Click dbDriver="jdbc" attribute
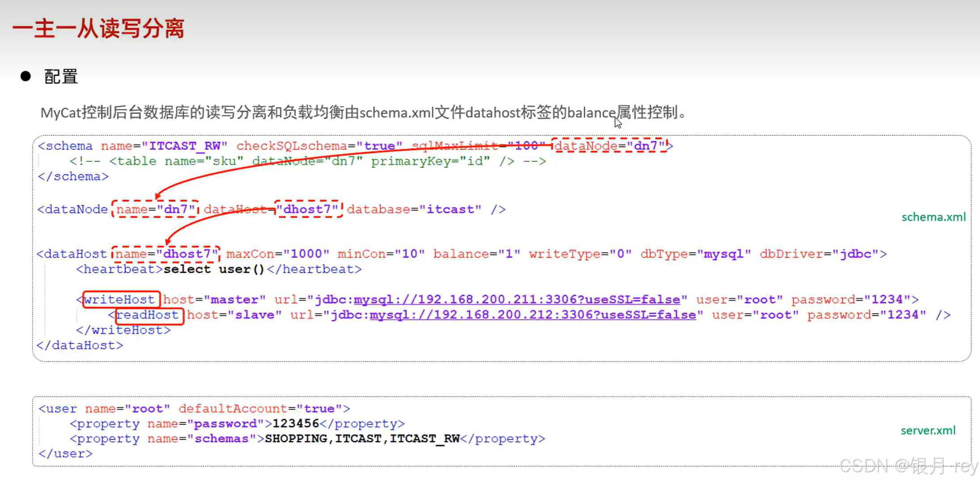The image size is (980, 482). [x=819, y=254]
